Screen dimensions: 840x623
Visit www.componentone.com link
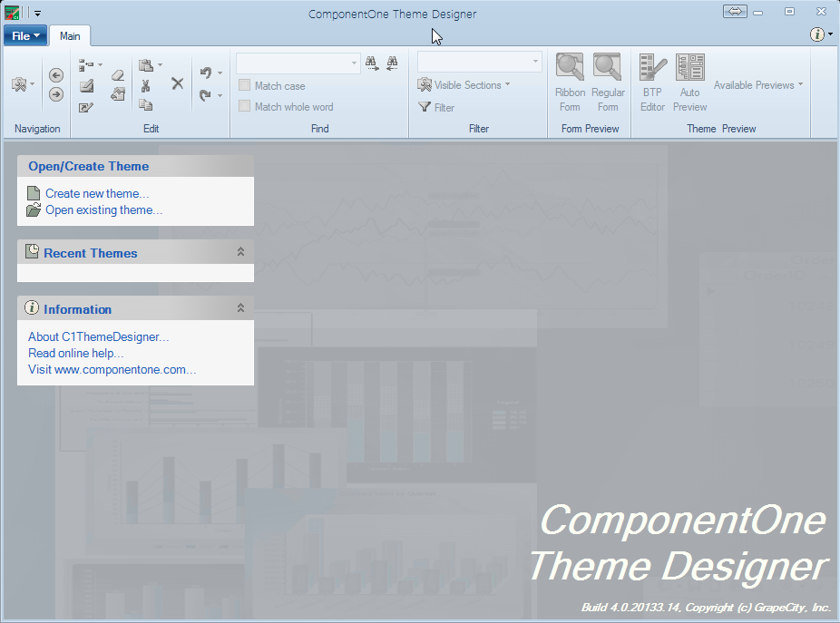pos(112,370)
